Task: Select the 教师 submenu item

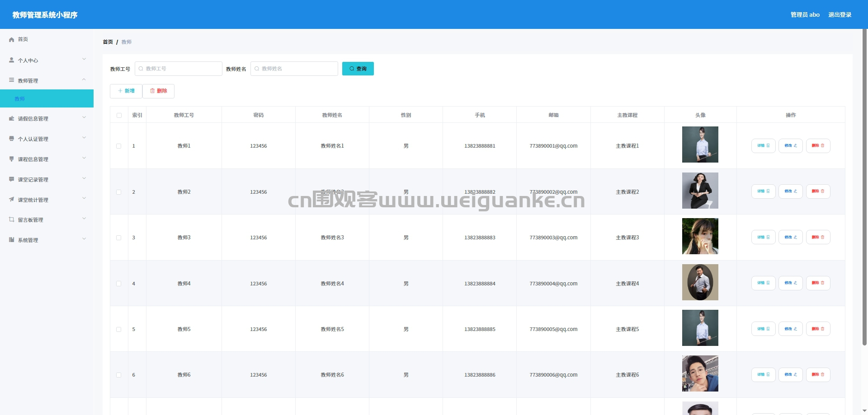Action: pyautogui.click(x=47, y=98)
